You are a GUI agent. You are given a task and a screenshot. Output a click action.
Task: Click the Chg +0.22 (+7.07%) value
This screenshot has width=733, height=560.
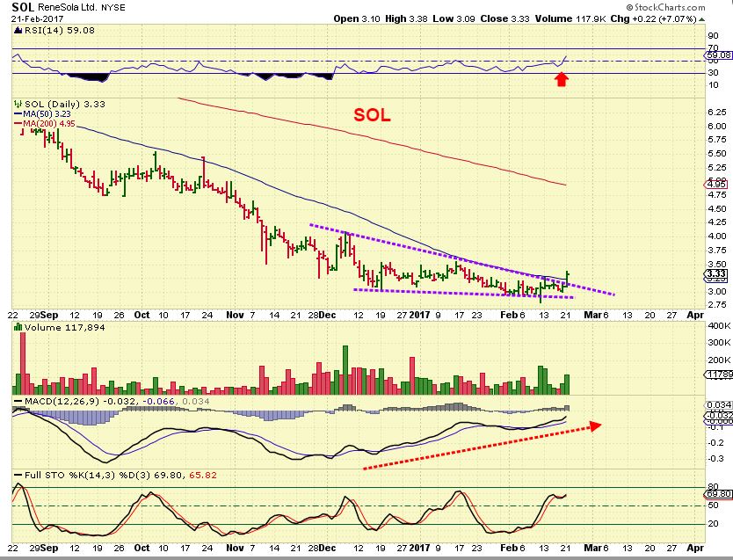pyautogui.click(x=654, y=18)
